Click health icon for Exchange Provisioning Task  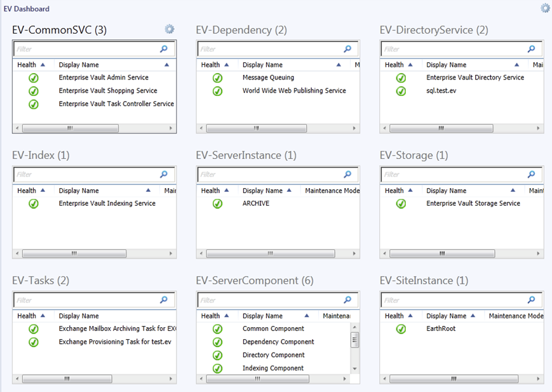34,342
